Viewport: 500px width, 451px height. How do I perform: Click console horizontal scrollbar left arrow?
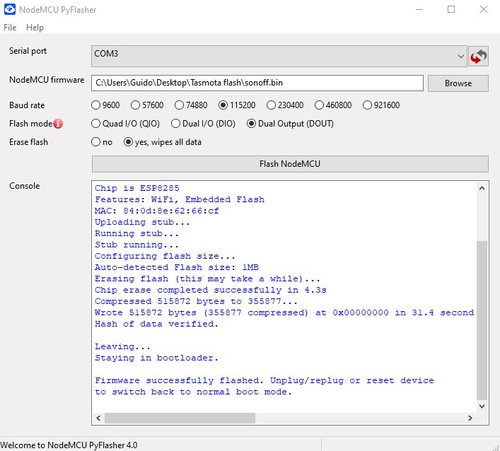[x=98, y=418]
